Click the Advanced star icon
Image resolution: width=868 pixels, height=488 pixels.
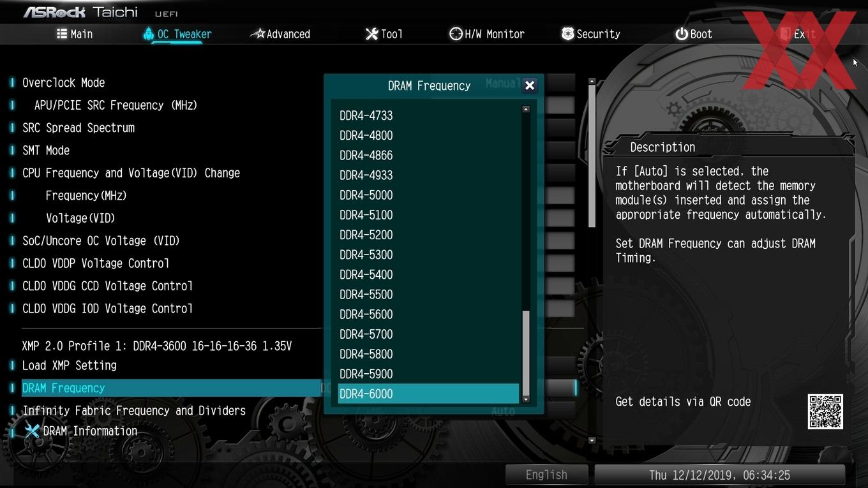click(x=257, y=34)
